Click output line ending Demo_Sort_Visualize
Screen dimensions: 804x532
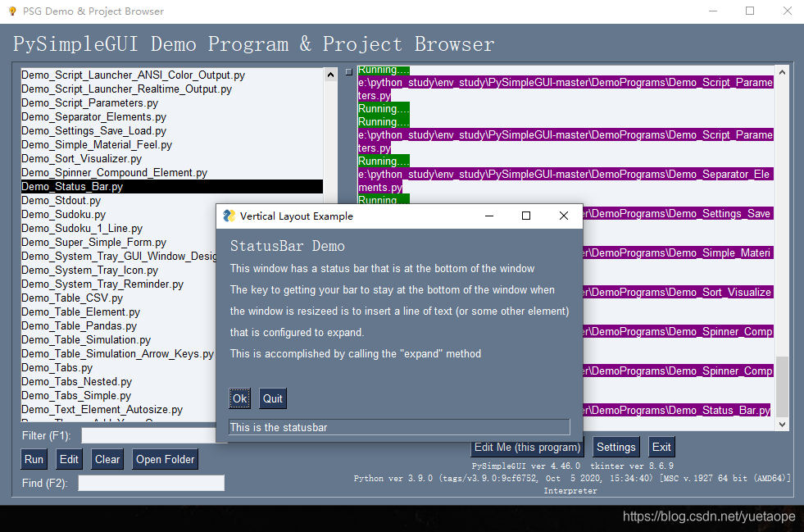coord(677,292)
